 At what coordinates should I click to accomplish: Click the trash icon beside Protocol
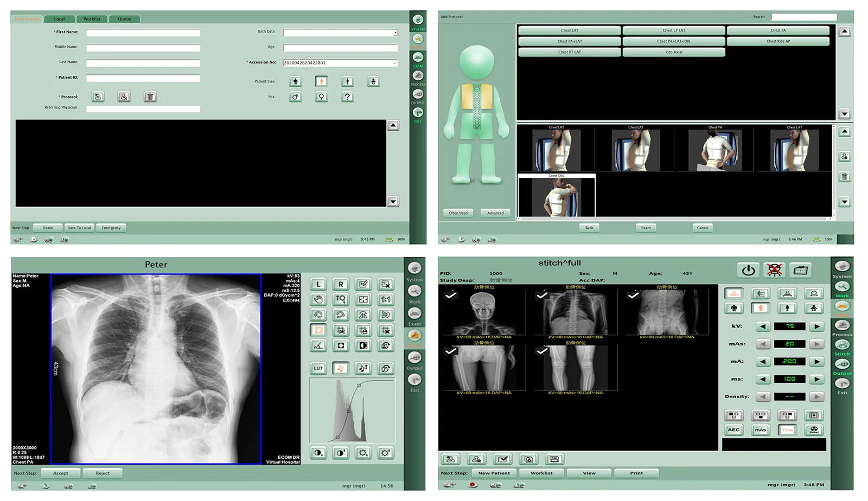(x=150, y=97)
